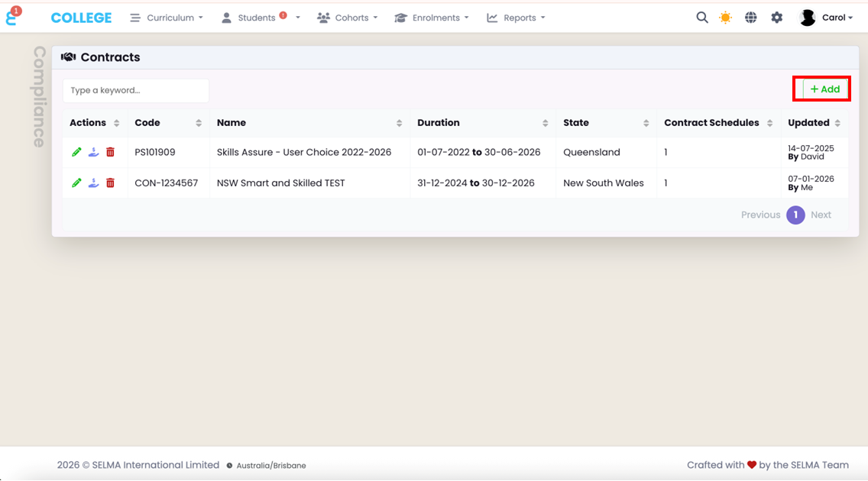Delete the NSW Smart and Skilled TEST contract
Image resolution: width=868 pixels, height=481 pixels.
[x=110, y=182]
